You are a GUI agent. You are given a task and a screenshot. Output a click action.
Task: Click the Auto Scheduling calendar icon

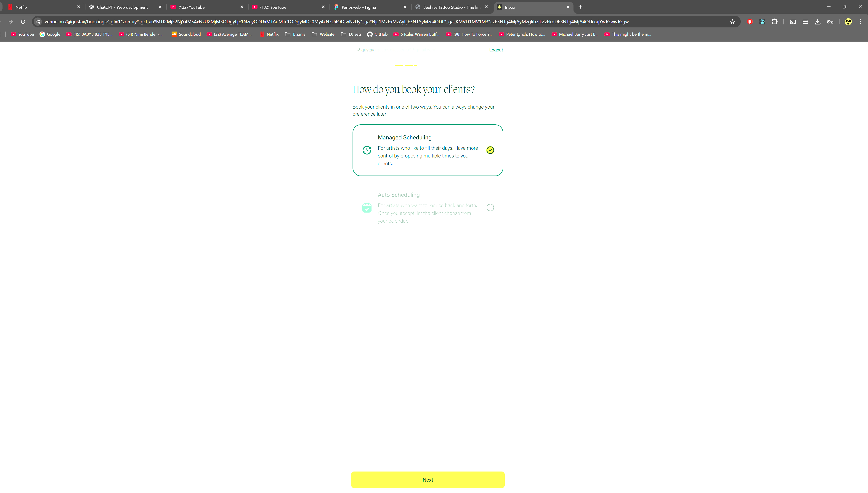[x=367, y=208]
